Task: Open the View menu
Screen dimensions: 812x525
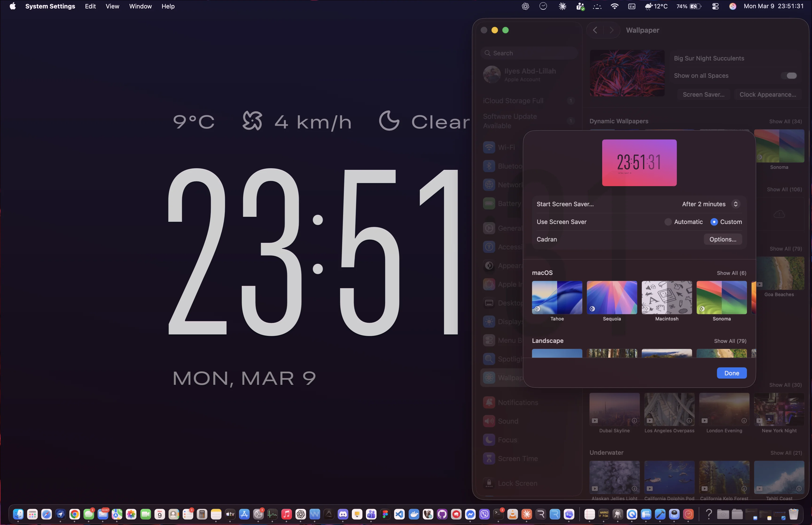Action: tap(113, 6)
